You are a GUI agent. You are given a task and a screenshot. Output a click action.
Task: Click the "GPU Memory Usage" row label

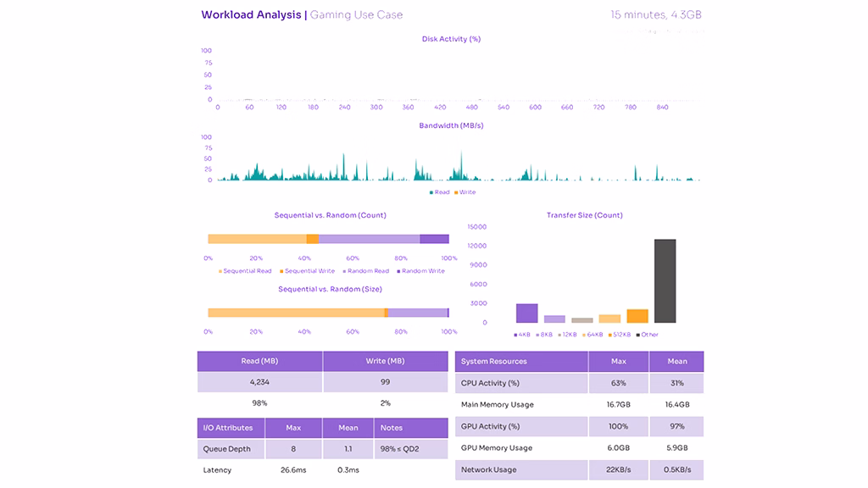(497, 448)
